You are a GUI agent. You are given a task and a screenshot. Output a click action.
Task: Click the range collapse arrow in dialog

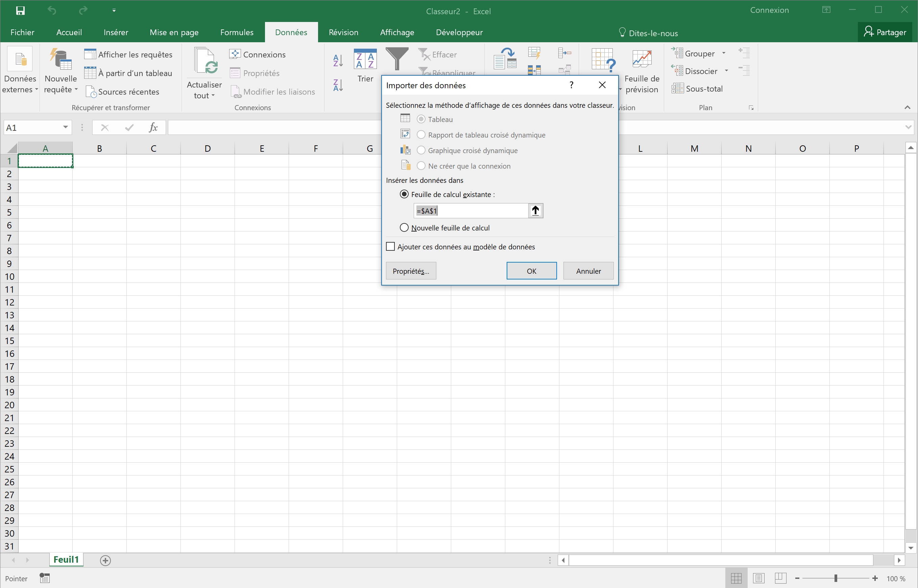535,211
